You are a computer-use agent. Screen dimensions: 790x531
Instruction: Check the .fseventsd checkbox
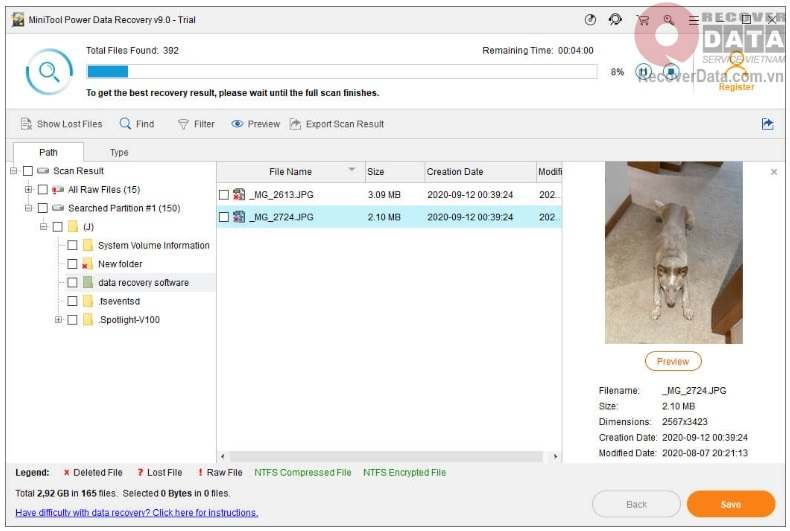tap(73, 301)
